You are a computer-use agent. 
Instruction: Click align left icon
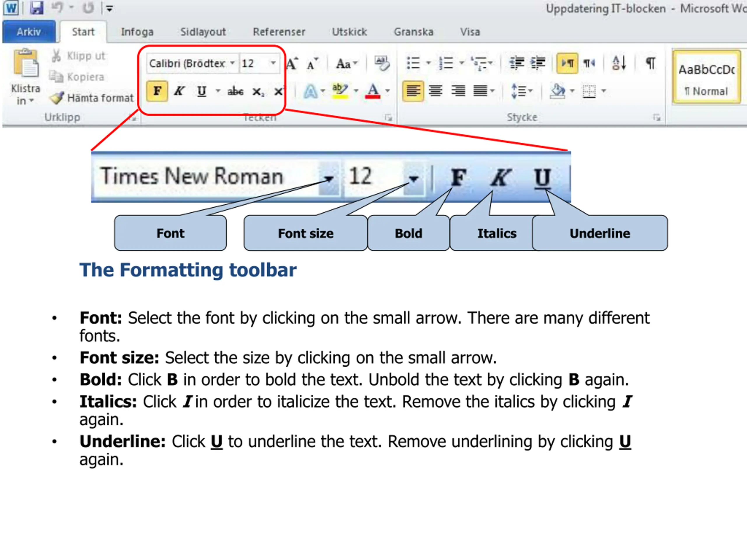(413, 91)
